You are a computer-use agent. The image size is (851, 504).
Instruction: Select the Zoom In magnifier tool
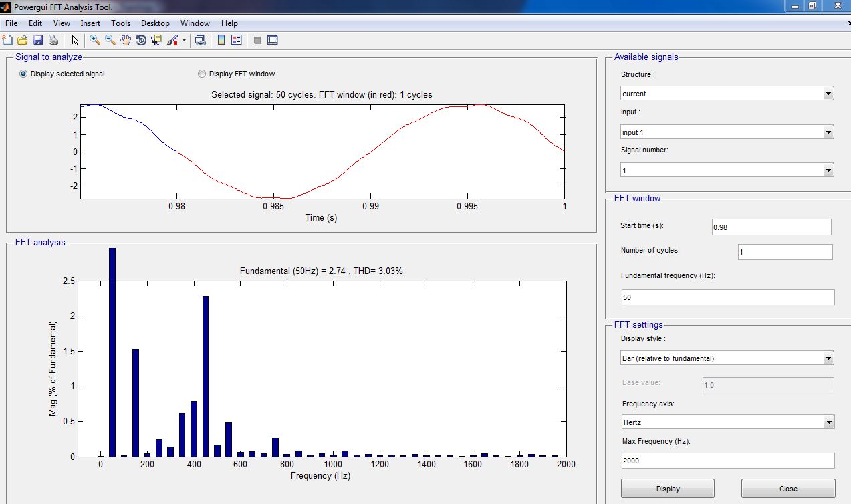(95, 41)
